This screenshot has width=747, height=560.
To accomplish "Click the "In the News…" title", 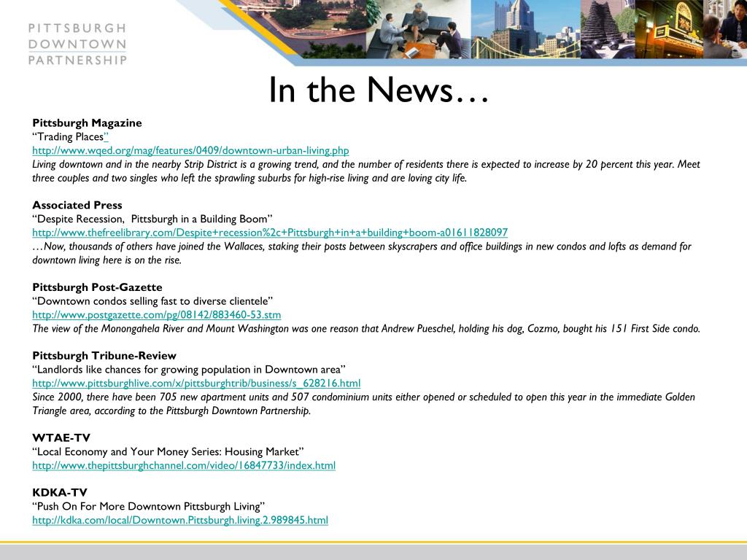I will click(x=379, y=90).
